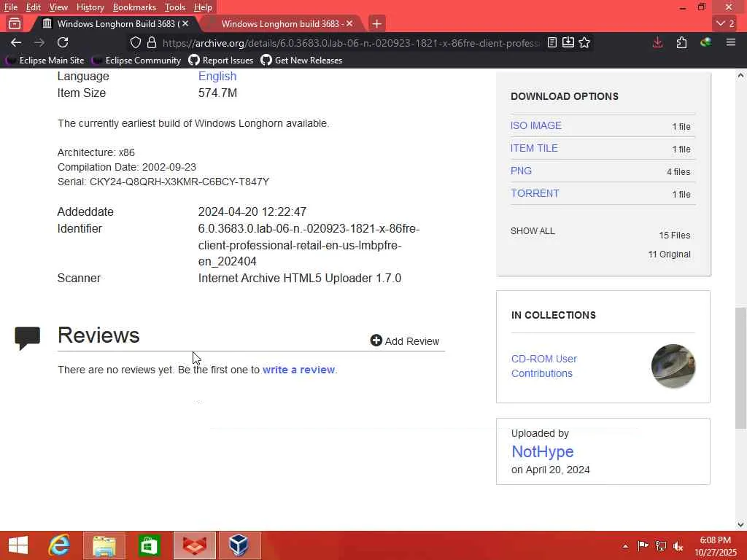Close the second 'Windows Longhorn build 3683 -' tab
This screenshot has height=560, width=747.
click(349, 23)
